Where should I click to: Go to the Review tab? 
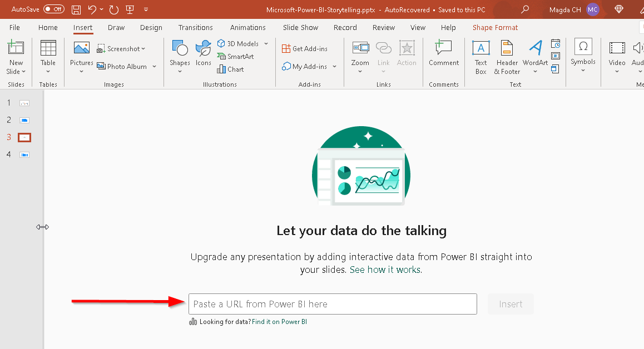click(x=384, y=28)
